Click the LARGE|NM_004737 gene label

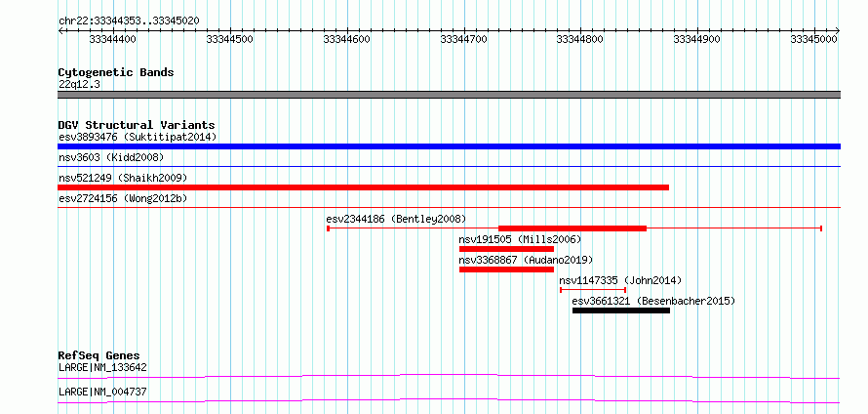click(102, 392)
